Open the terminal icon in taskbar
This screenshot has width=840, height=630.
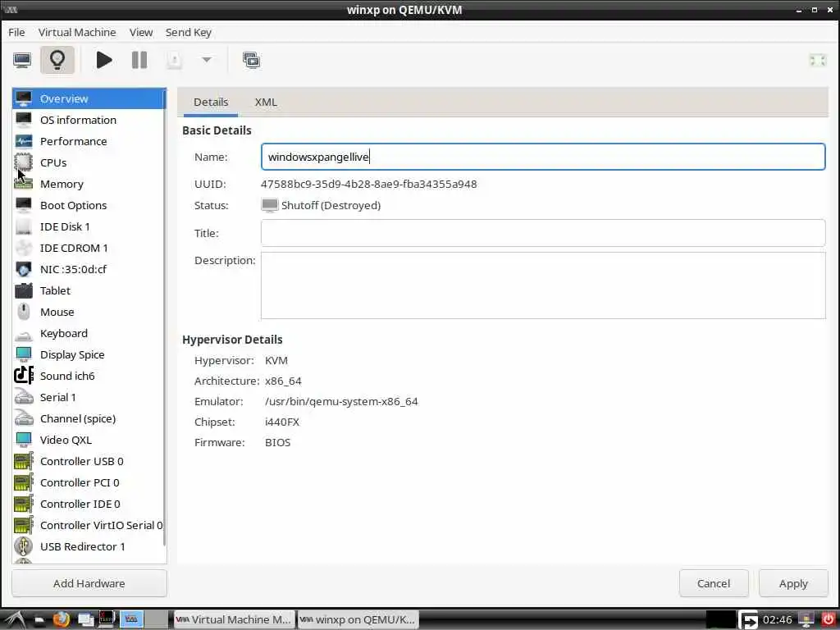click(x=107, y=619)
